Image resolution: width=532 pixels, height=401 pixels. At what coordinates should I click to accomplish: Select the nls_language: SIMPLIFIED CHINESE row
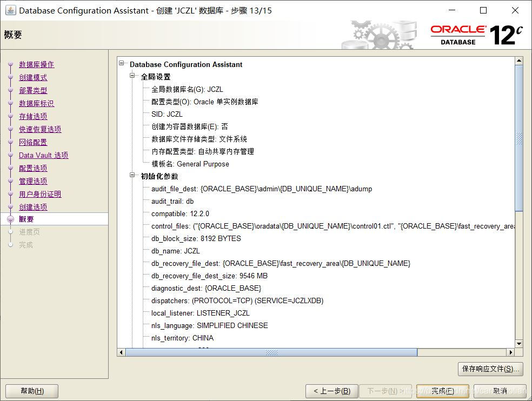(210, 325)
